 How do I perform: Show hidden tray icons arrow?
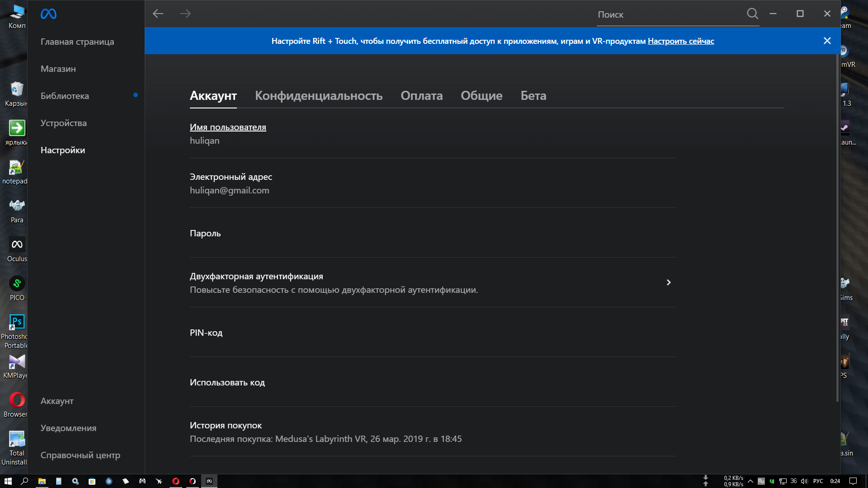click(x=750, y=481)
